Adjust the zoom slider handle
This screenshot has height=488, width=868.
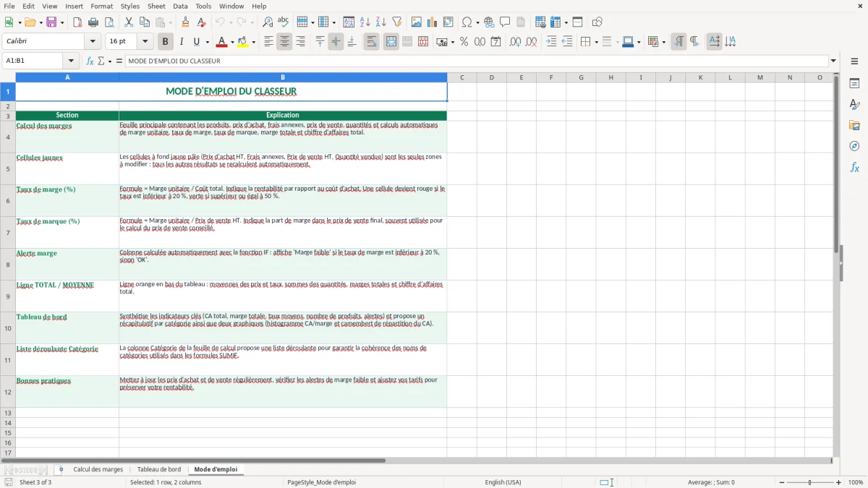click(x=810, y=482)
